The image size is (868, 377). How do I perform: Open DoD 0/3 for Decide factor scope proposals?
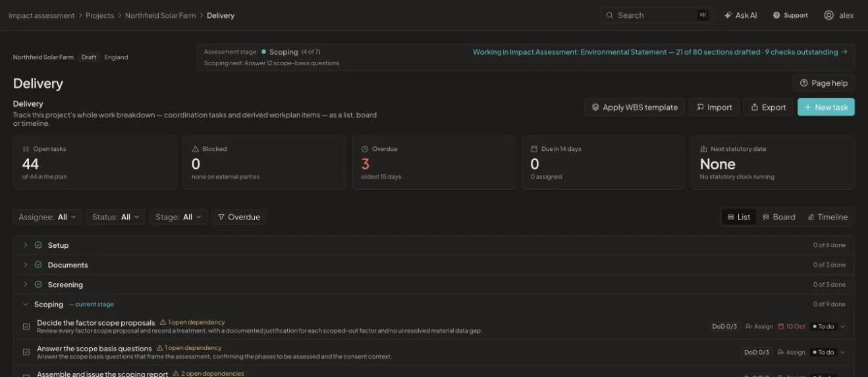[724, 326]
